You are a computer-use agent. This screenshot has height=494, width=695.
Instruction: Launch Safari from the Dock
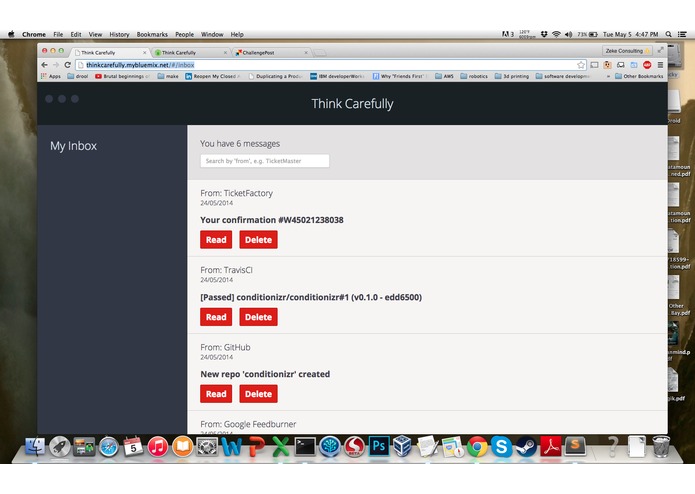coord(108,447)
